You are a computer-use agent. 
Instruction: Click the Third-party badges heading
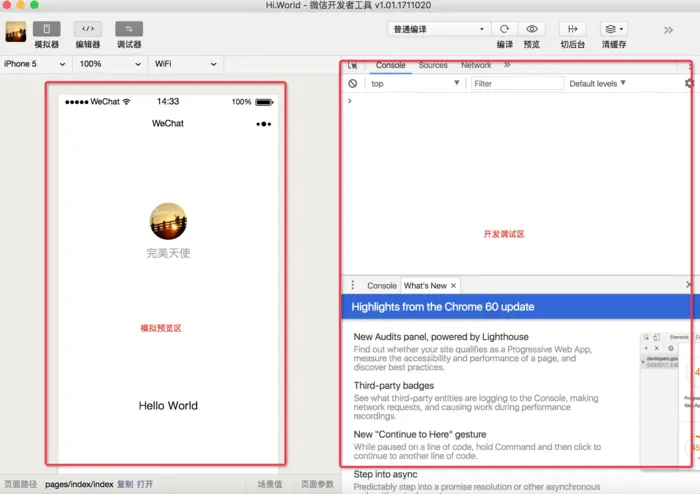(x=393, y=385)
